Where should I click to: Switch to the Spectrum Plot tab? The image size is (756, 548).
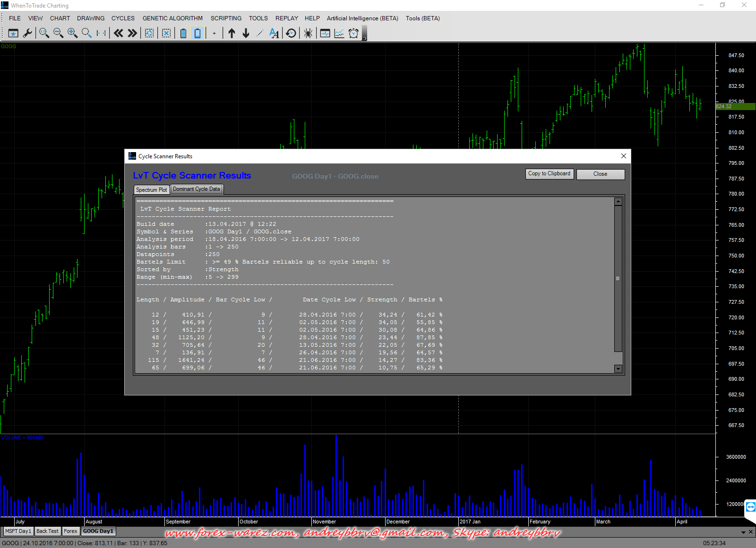pyautogui.click(x=151, y=190)
